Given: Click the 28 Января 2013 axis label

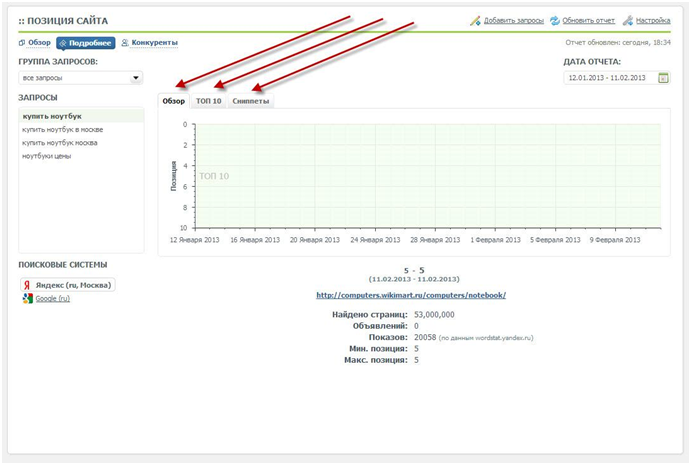Looking at the screenshot, I should point(435,240).
